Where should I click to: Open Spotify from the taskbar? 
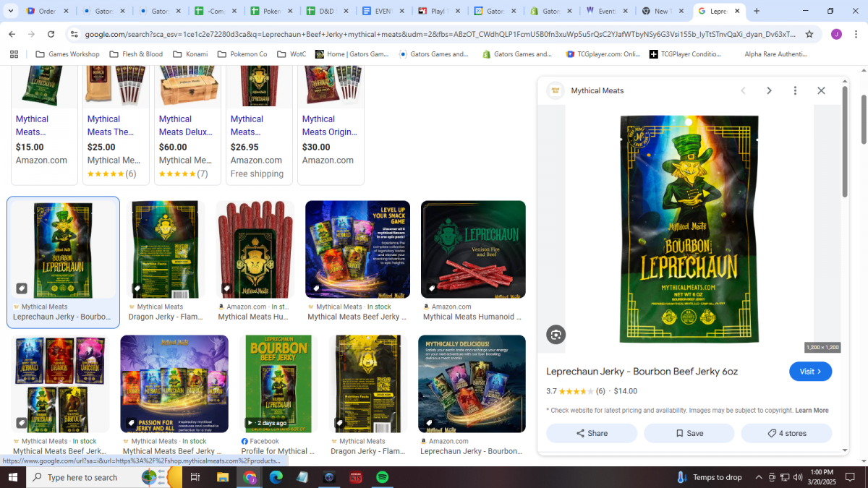pos(383,477)
